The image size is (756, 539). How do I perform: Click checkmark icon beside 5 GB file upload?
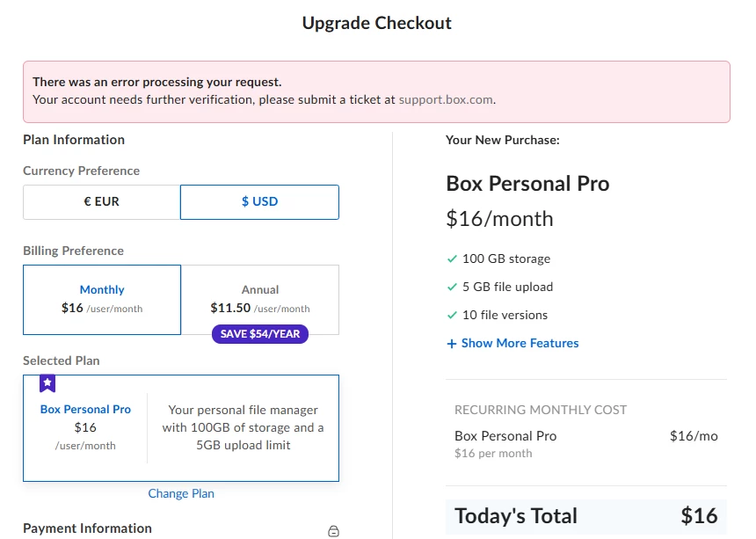tap(452, 287)
